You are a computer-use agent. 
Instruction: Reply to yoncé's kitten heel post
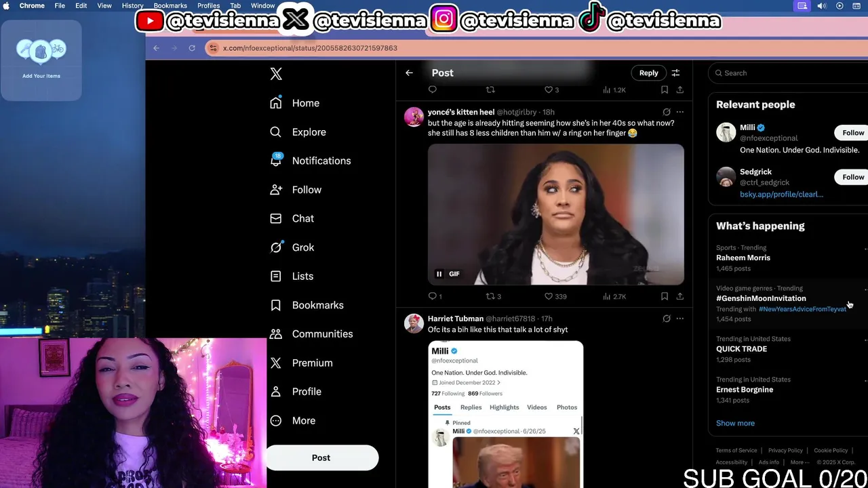(435, 296)
